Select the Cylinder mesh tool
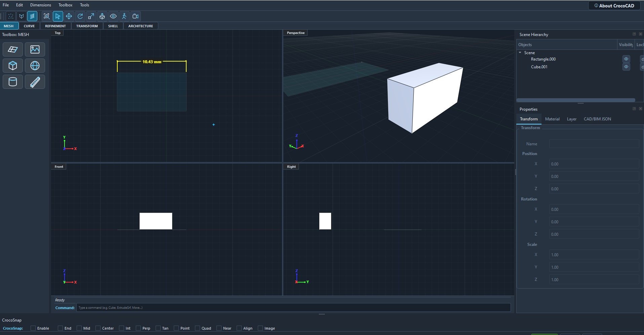This screenshot has width=644, height=335. 13,82
